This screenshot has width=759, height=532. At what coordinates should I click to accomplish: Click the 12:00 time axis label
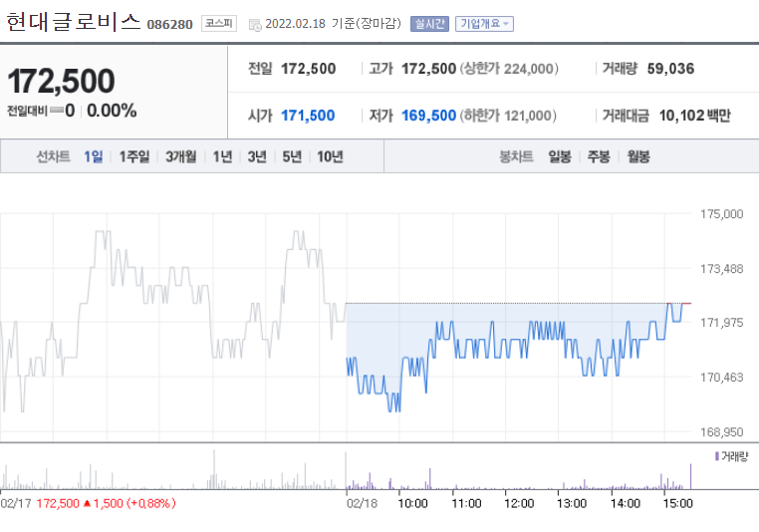tap(519, 504)
